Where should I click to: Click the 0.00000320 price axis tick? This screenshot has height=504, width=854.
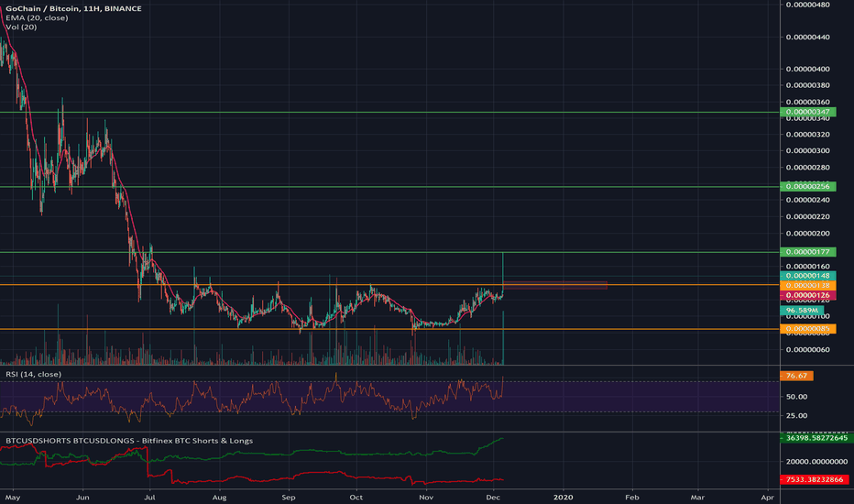coord(807,134)
